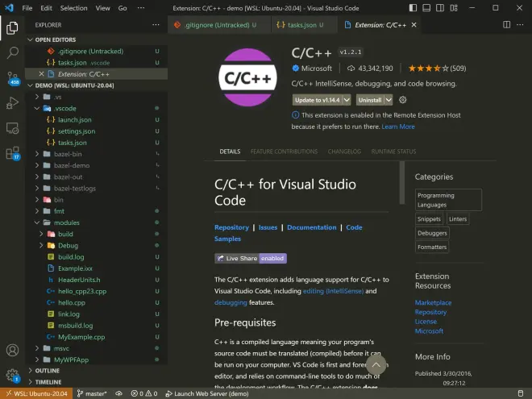The height and width of the screenshot is (399, 532).
Task: Switch to the CHANGELOG tab
Action: coord(344,152)
